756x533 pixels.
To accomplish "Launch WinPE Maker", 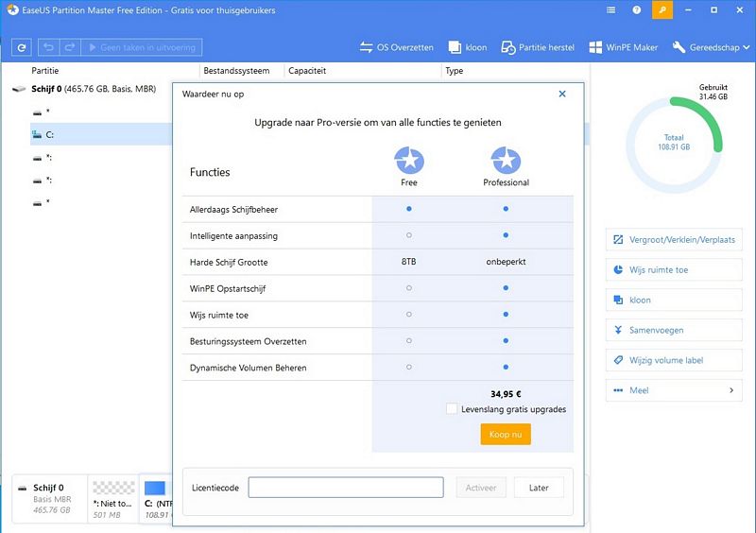I will tap(624, 47).
